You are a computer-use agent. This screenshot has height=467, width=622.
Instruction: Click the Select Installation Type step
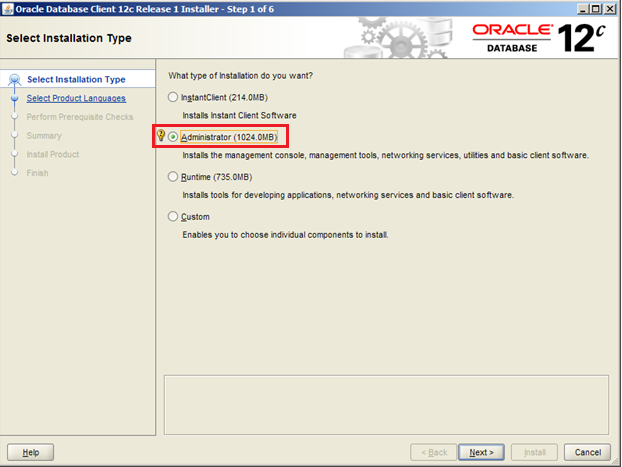pyautogui.click(x=76, y=79)
